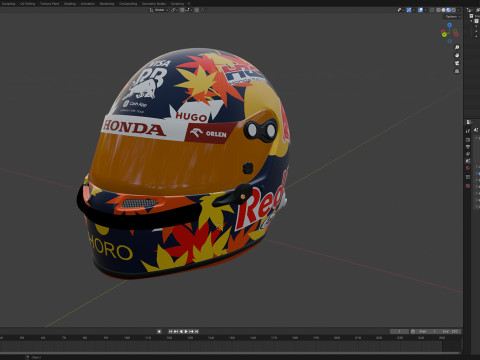The height and width of the screenshot is (360, 480).
Task: Play the animation forward
Action: pyautogui.click(x=186, y=331)
